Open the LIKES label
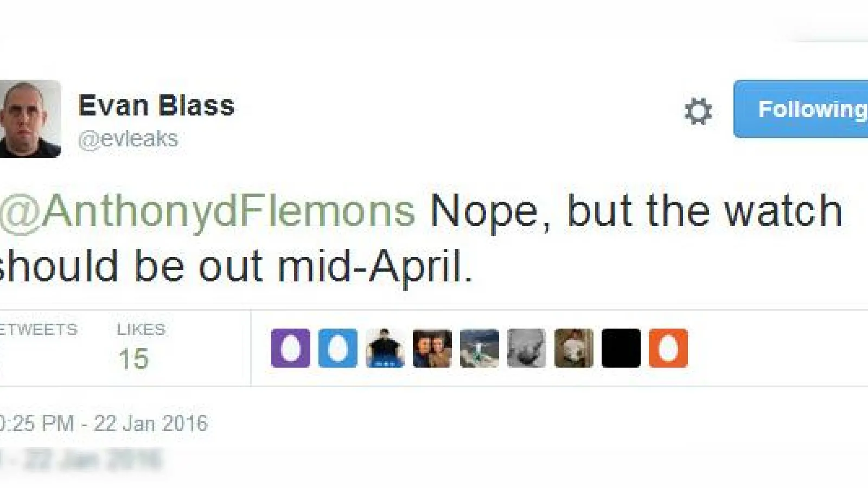The height and width of the screenshot is (488, 868). pyautogui.click(x=141, y=329)
